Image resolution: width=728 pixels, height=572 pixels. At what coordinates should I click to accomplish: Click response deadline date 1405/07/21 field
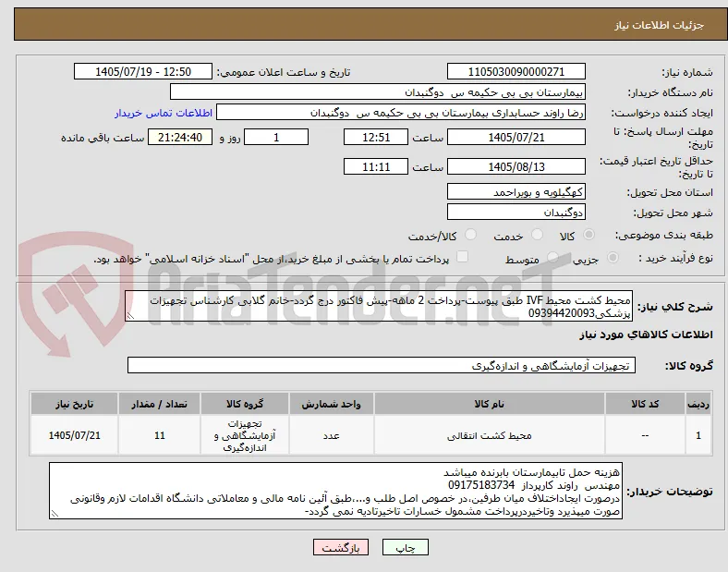516,137
